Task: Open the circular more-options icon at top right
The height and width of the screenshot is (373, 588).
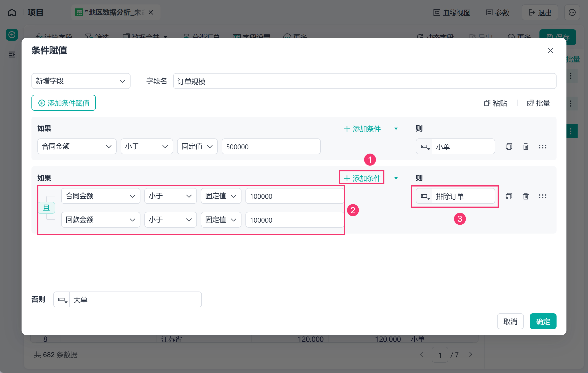Action: 572,12
